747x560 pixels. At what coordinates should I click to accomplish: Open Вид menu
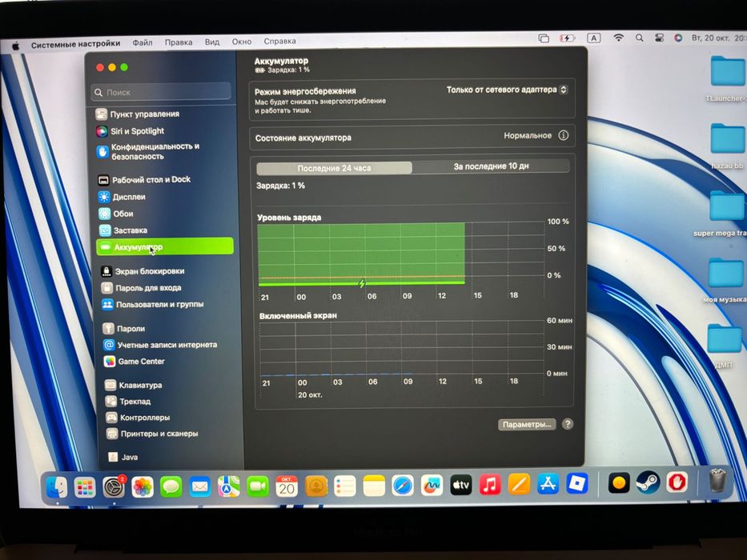click(x=212, y=42)
